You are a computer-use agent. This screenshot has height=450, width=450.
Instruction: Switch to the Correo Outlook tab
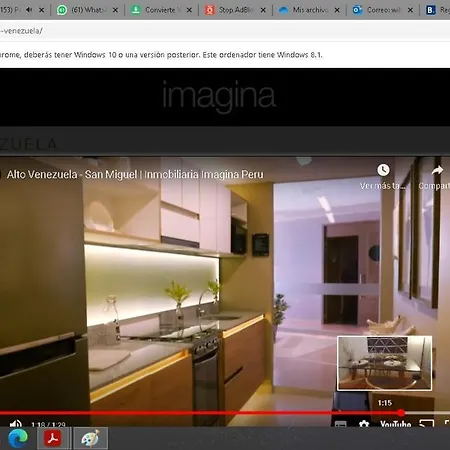(379, 10)
